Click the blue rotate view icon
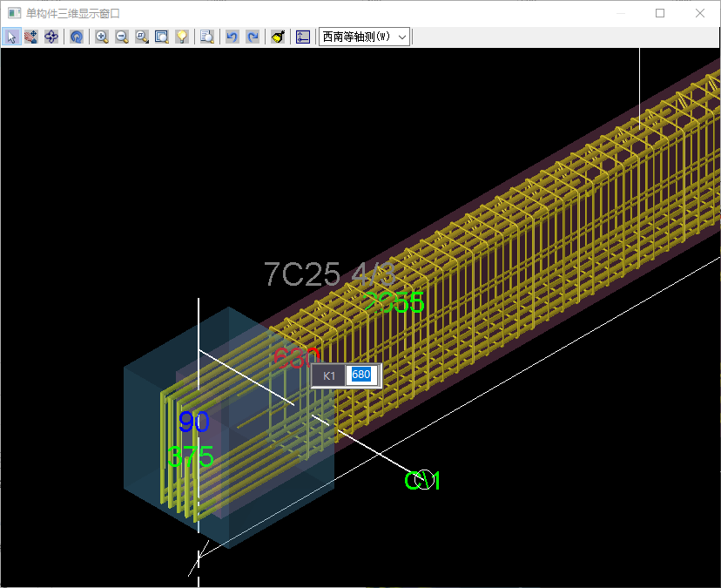Image resolution: width=721 pixels, height=588 pixels. 77,37
